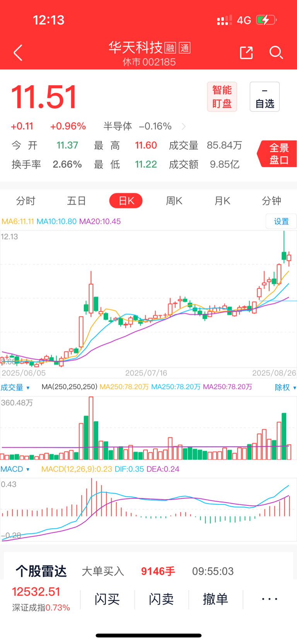The width and height of the screenshot is (297, 644).
Task: Tap the 撤单 cancel order button
Action: (x=215, y=599)
